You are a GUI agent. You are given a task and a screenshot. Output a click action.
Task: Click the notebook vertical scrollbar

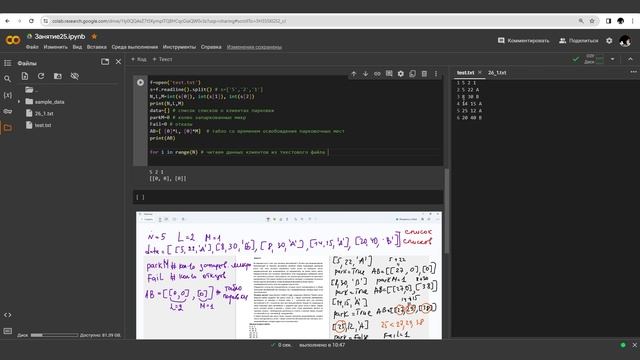coord(447,210)
